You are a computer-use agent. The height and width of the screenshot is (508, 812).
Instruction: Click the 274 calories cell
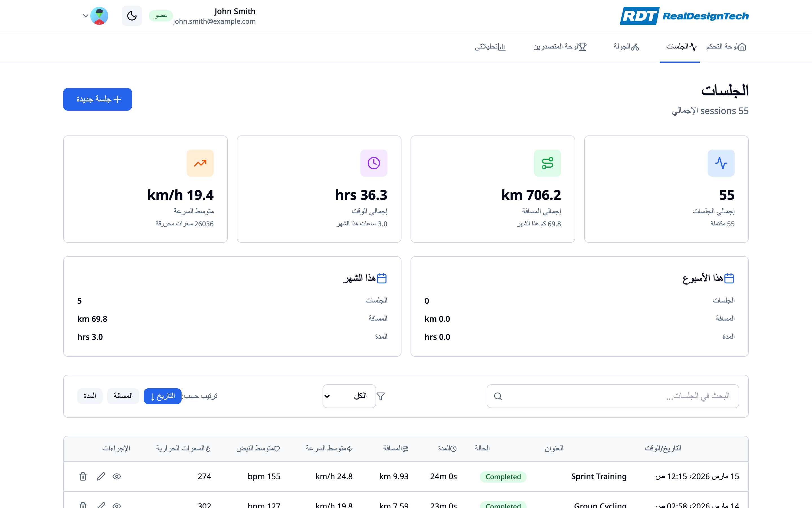pyautogui.click(x=204, y=476)
